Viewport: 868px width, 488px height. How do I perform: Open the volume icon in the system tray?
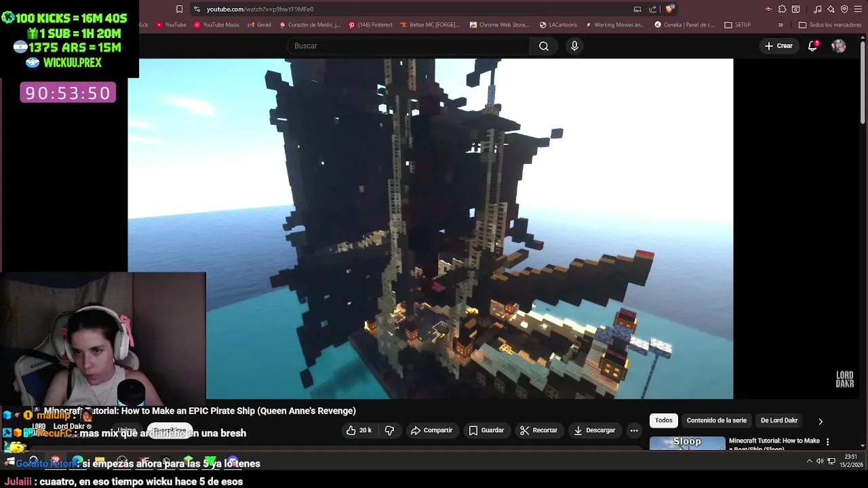819,461
